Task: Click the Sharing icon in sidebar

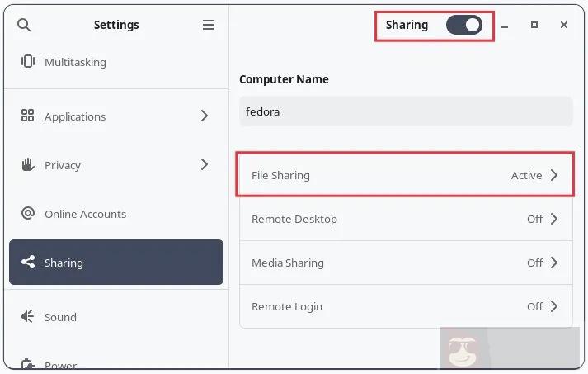Action: point(28,263)
